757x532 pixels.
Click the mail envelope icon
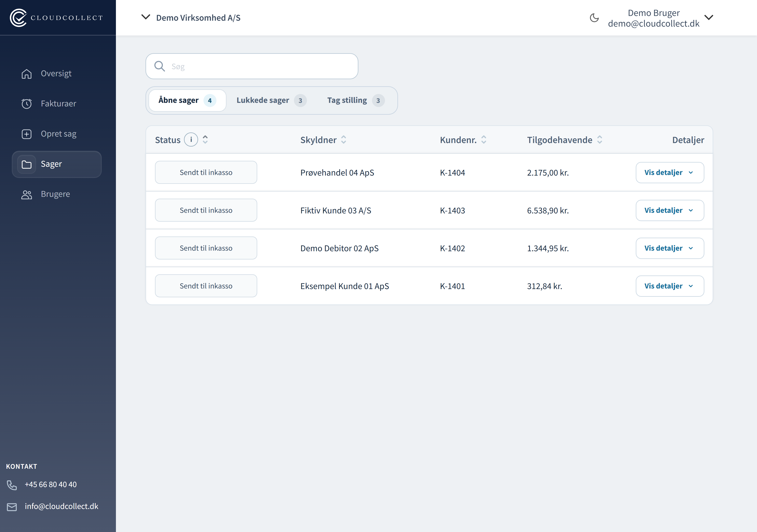[12, 507]
